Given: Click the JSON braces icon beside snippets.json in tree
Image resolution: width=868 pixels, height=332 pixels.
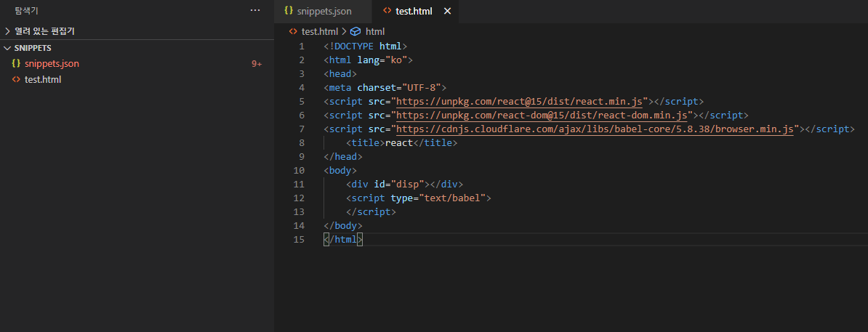Looking at the screenshot, I should pos(16,64).
